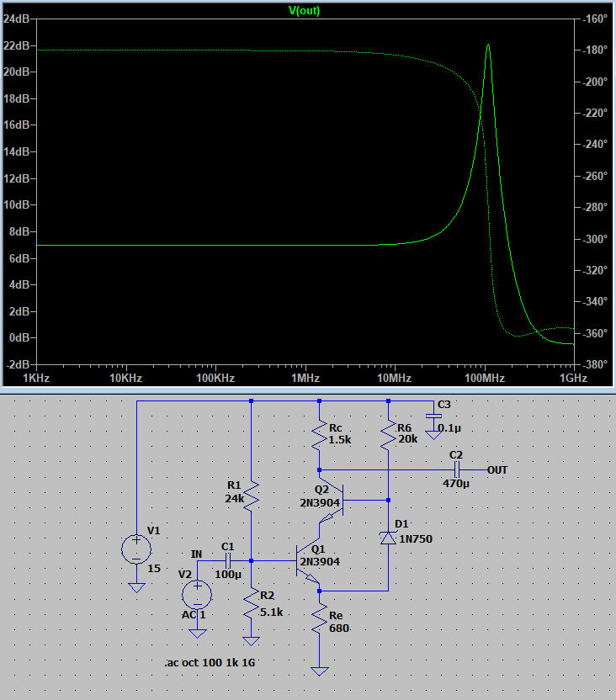Click the OUT net label

tap(497, 469)
